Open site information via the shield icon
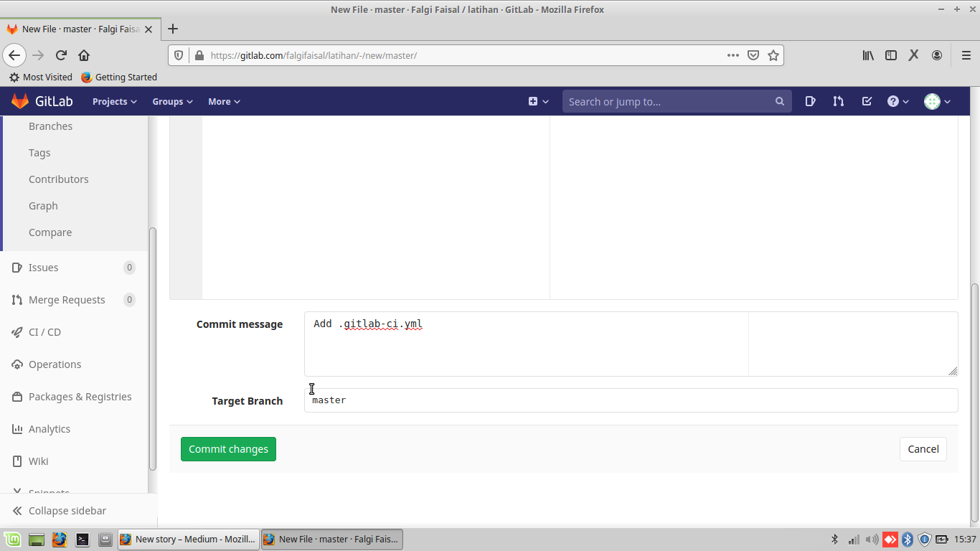 click(x=179, y=55)
